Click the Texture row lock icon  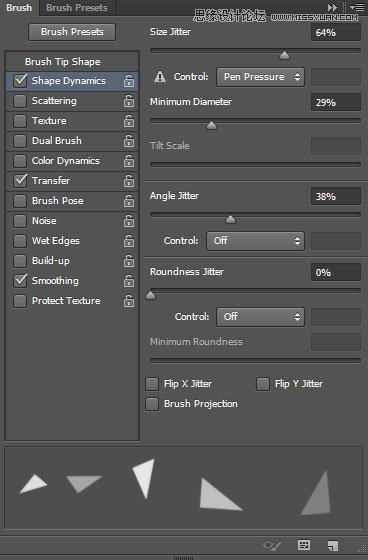click(x=129, y=121)
